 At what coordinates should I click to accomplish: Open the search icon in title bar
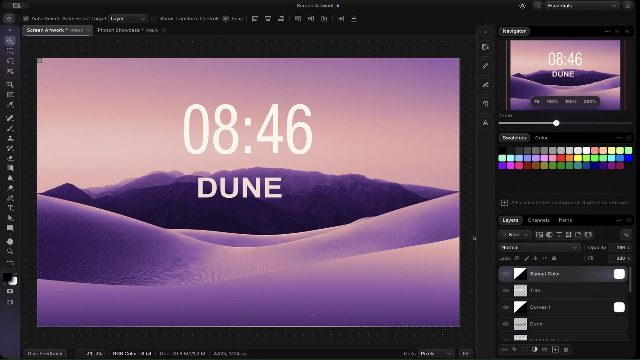point(538,6)
